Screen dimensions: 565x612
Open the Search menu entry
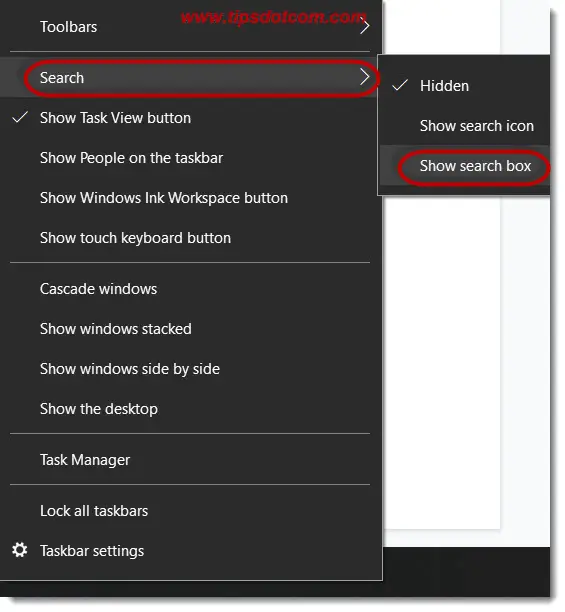coord(191,78)
